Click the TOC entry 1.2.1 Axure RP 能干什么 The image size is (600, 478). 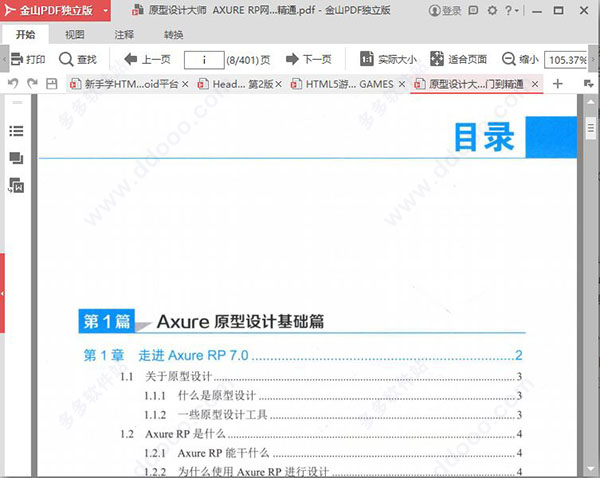click(x=333, y=453)
